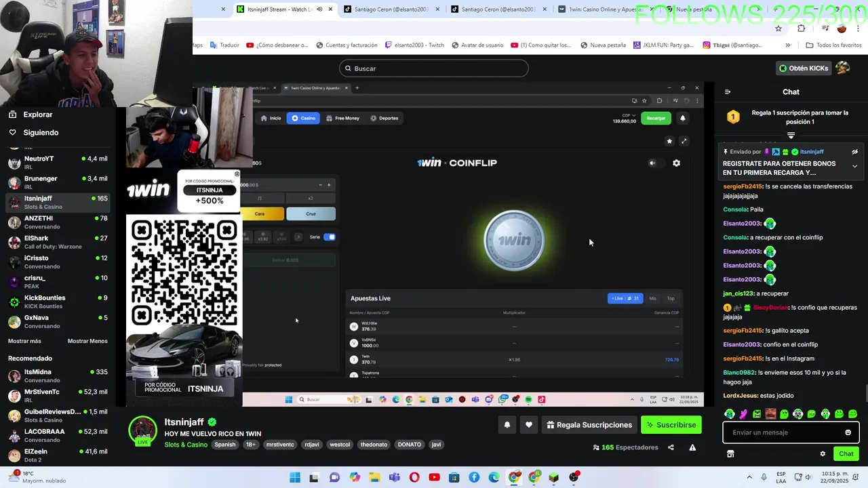Click Free Money in the streamed 1win site

pyautogui.click(x=342, y=118)
